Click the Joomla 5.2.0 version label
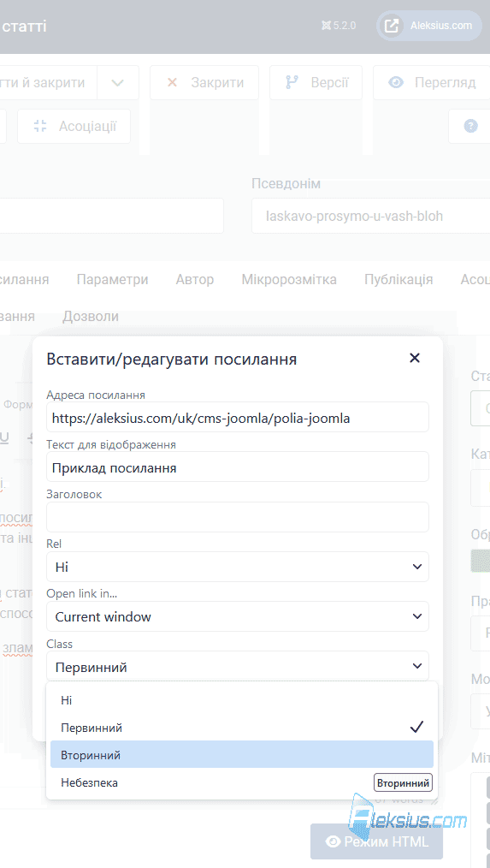This screenshot has width=490, height=868. coord(339,26)
